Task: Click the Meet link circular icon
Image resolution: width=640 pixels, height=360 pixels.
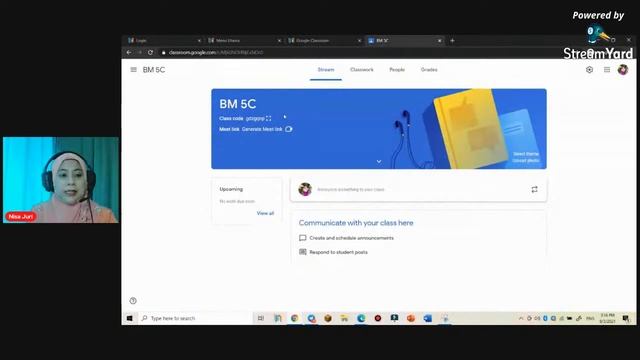Action: [x=289, y=129]
